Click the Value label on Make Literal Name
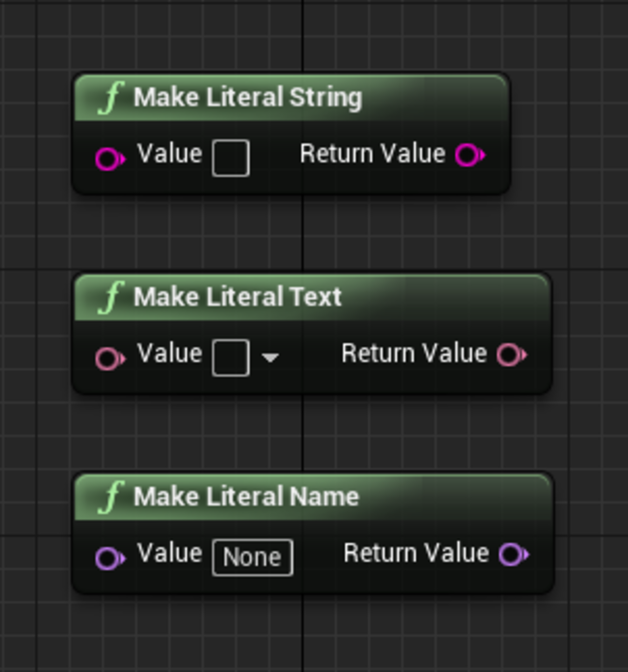 [x=169, y=553]
